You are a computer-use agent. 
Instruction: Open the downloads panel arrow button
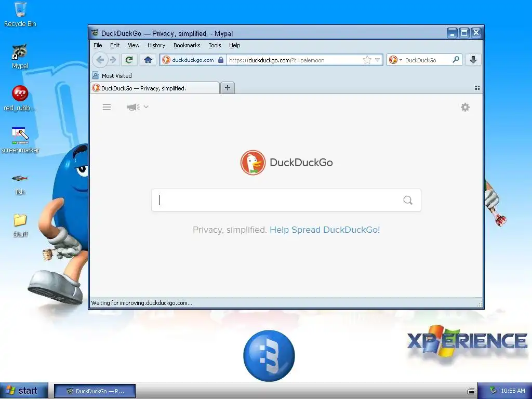[x=473, y=60]
